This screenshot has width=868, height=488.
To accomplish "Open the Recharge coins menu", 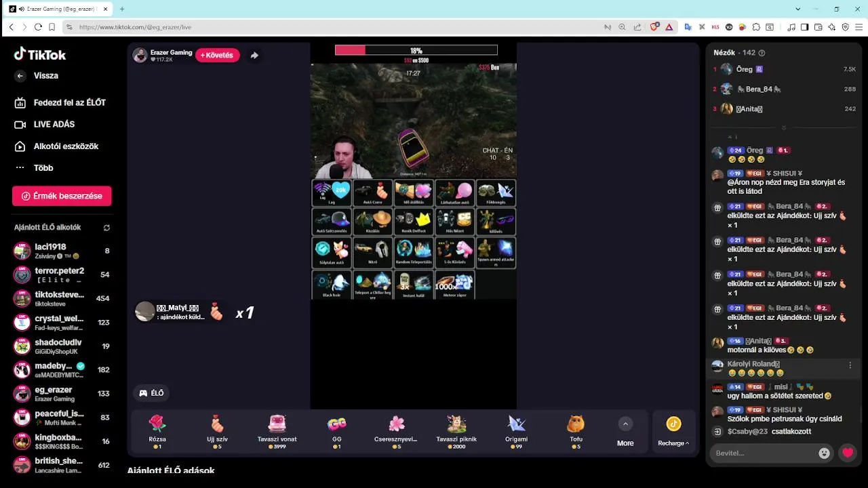I will (673, 432).
